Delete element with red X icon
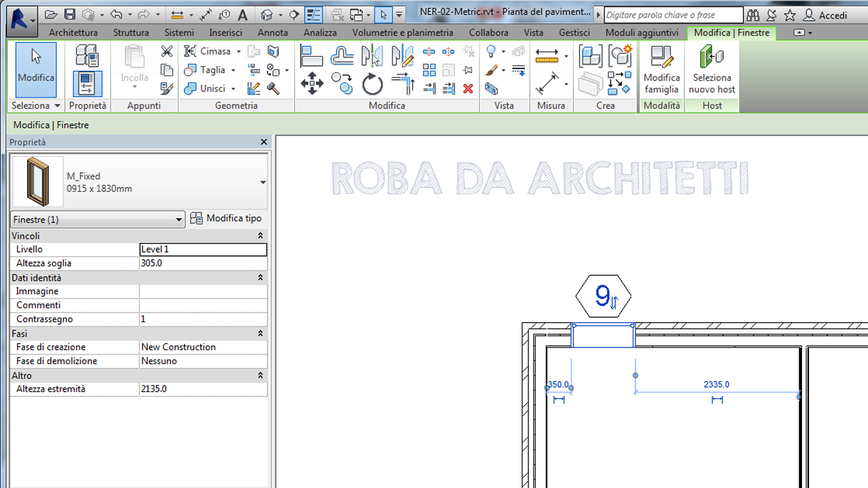This screenshot has width=868, height=488. tap(468, 88)
